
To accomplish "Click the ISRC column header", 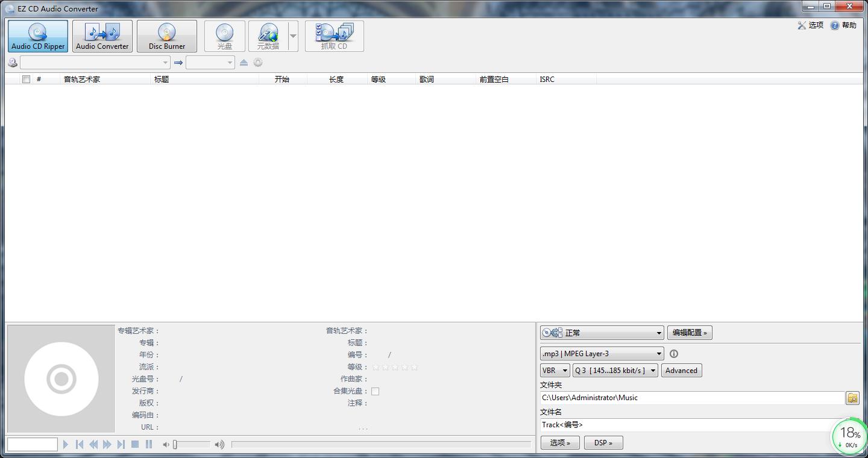I will coord(567,79).
